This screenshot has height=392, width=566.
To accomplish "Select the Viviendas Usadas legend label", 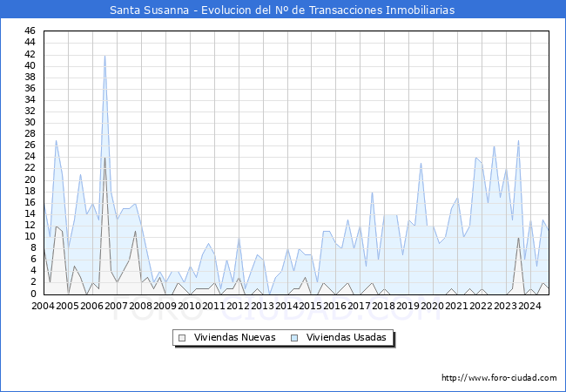I will tap(347, 337).
